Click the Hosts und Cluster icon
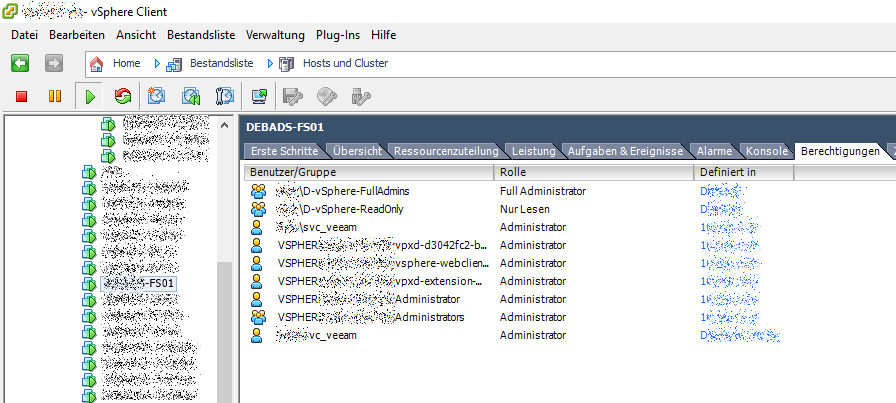The height and width of the screenshot is (403, 896). pyautogui.click(x=286, y=64)
